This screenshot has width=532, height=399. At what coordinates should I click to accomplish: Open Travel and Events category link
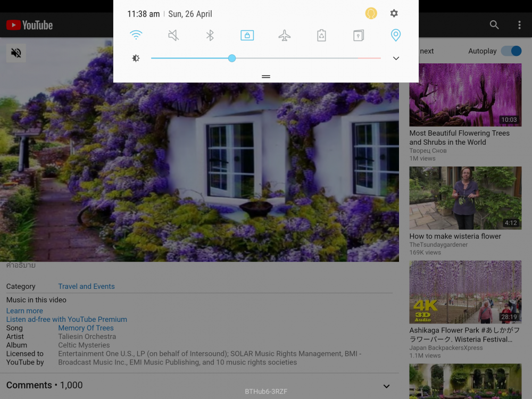[x=86, y=286]
